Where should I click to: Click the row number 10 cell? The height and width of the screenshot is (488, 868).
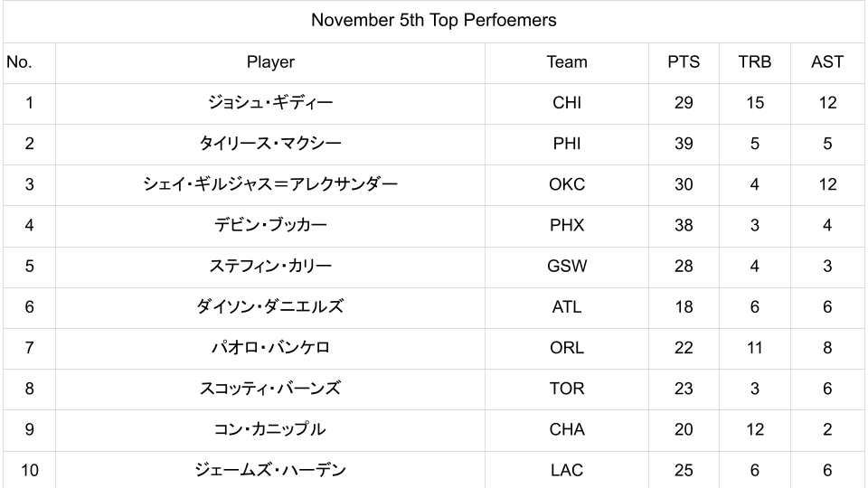click(x=29, y=470)
